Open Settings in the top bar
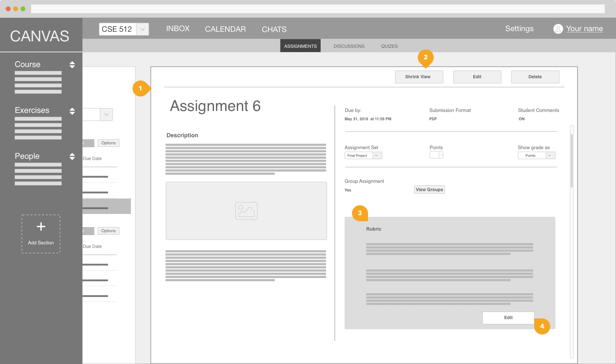The width and height of the screenshot is (616, 364). pyautogui.click(x=519, y=29)
